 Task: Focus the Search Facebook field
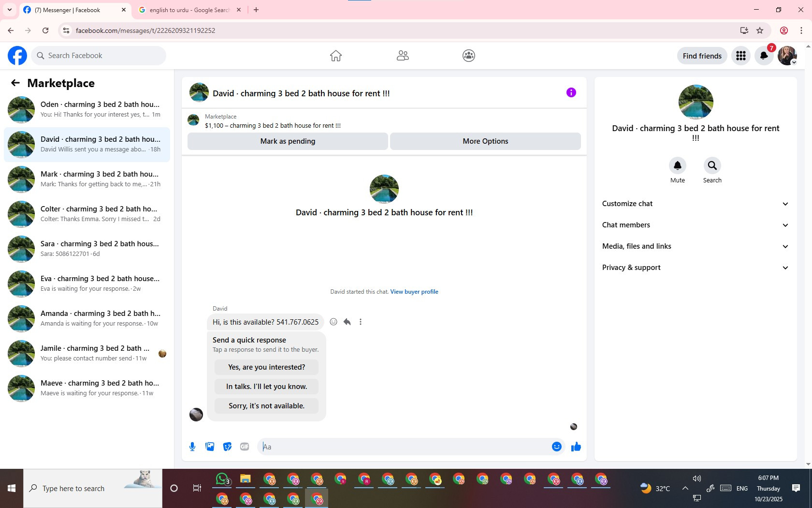(99, 56)
